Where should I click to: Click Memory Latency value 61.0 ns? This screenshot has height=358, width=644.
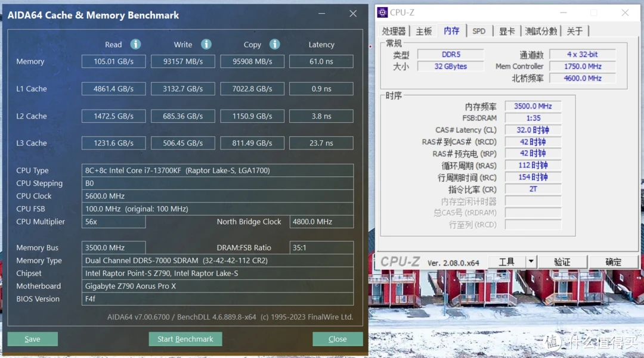[321, 61]
